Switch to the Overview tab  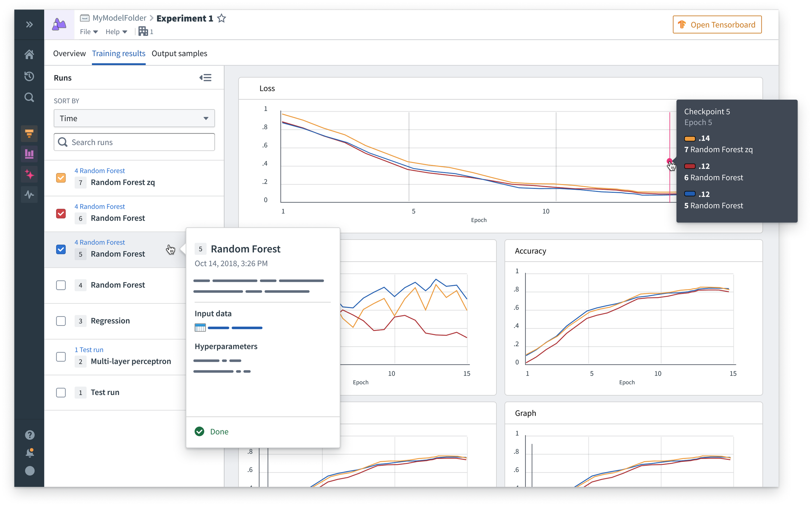click(x=69, y=54)
